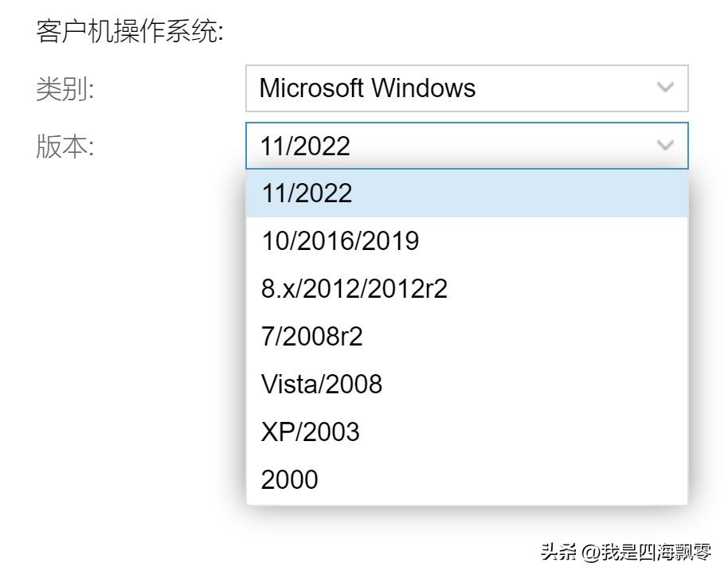Choose 10/2016/2019 from the version list
This screenshot has width=728, height=578.
pyautogui.click(x=340, y=241)
